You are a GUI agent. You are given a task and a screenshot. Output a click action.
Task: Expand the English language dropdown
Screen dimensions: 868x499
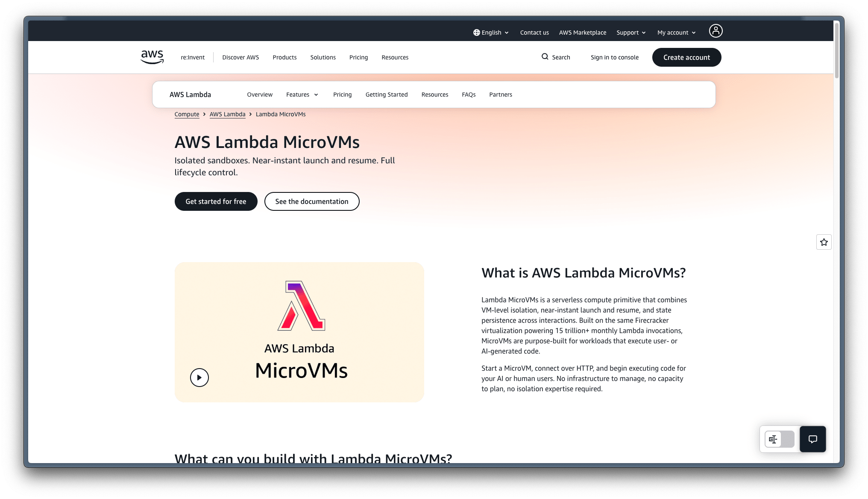491,32
